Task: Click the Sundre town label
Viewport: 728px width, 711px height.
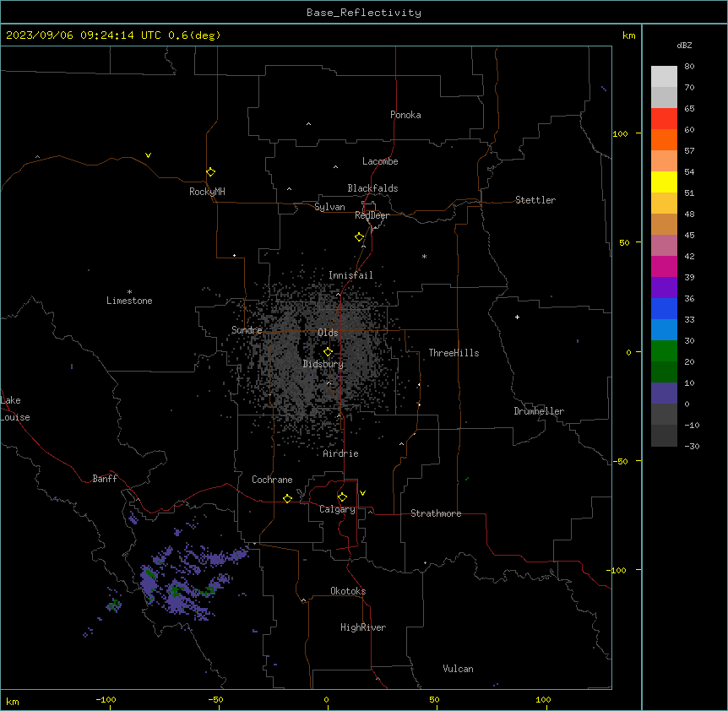Action: [x=247, y=330]
